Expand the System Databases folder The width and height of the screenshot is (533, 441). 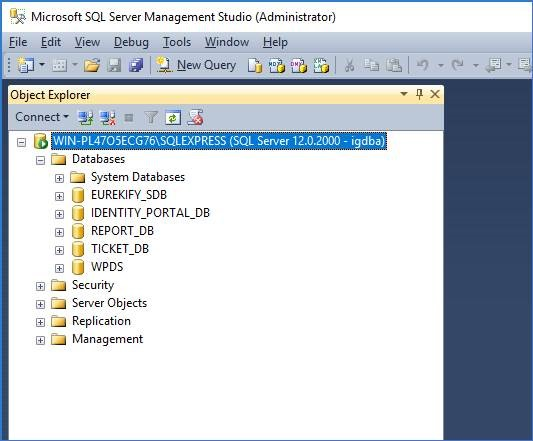[59, 178]
